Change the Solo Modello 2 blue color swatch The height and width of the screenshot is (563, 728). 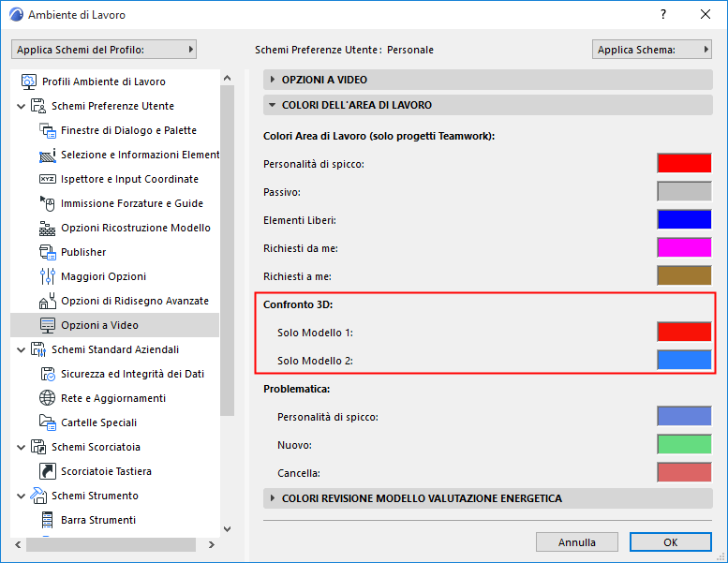684,360
